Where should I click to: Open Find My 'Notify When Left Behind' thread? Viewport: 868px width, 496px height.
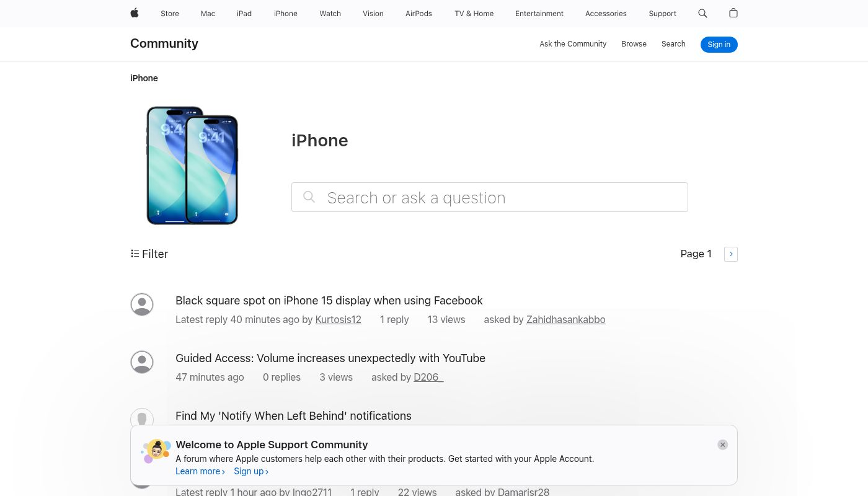(x=293, y=416)
